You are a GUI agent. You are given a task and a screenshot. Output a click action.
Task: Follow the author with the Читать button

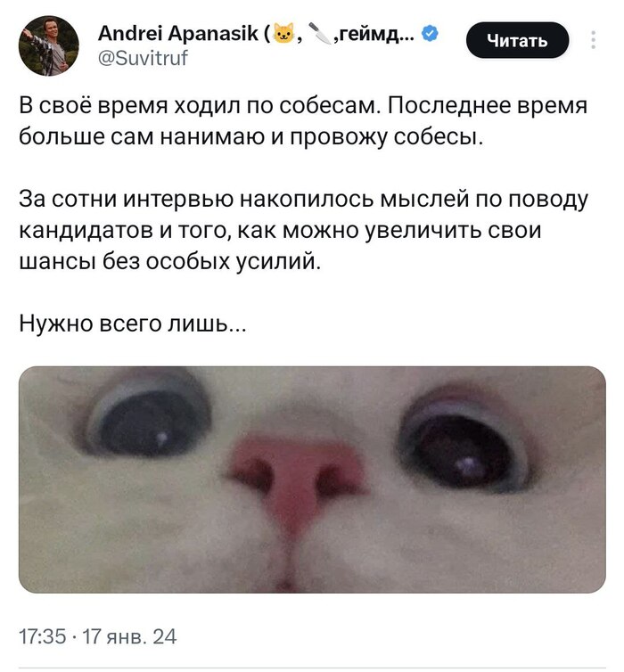coord(517,41)
